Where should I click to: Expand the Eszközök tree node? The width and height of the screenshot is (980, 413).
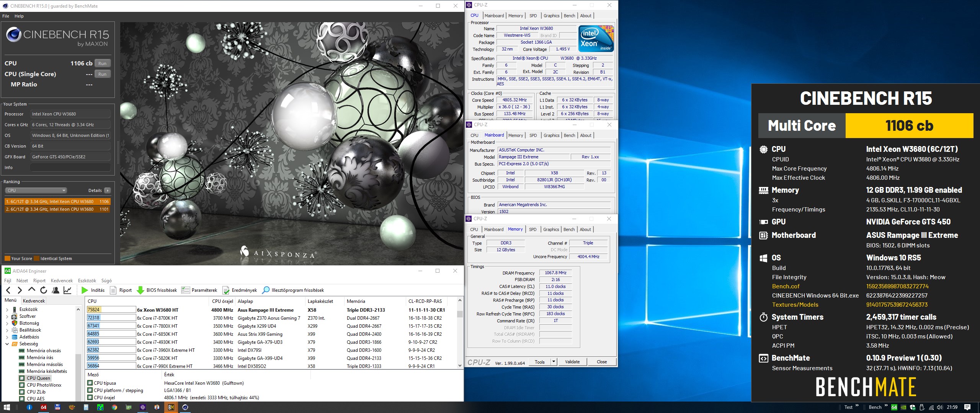coord(7,309)
